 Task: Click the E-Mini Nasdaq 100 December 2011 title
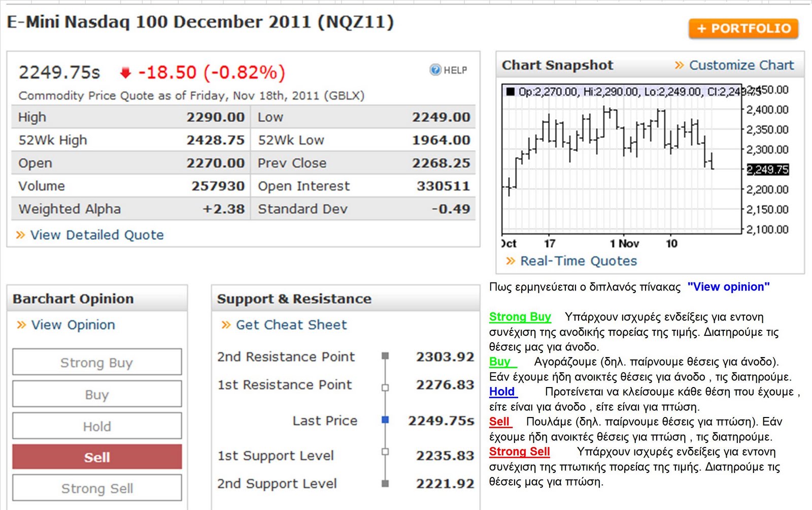(x=200, y=22)
